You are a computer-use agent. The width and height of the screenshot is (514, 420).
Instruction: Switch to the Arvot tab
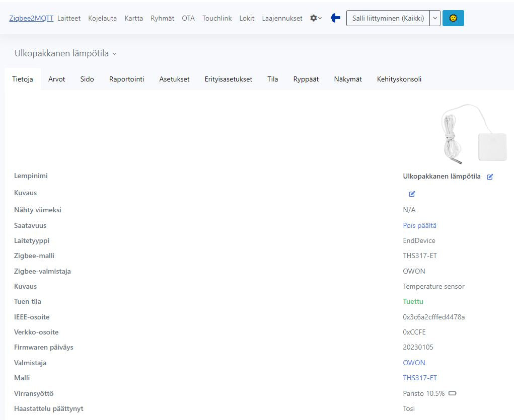click(x=56, y=79)
